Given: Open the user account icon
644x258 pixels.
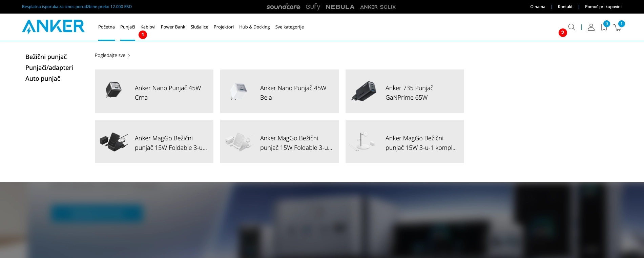Looking at the screenshot, I should tap(591, 27).
